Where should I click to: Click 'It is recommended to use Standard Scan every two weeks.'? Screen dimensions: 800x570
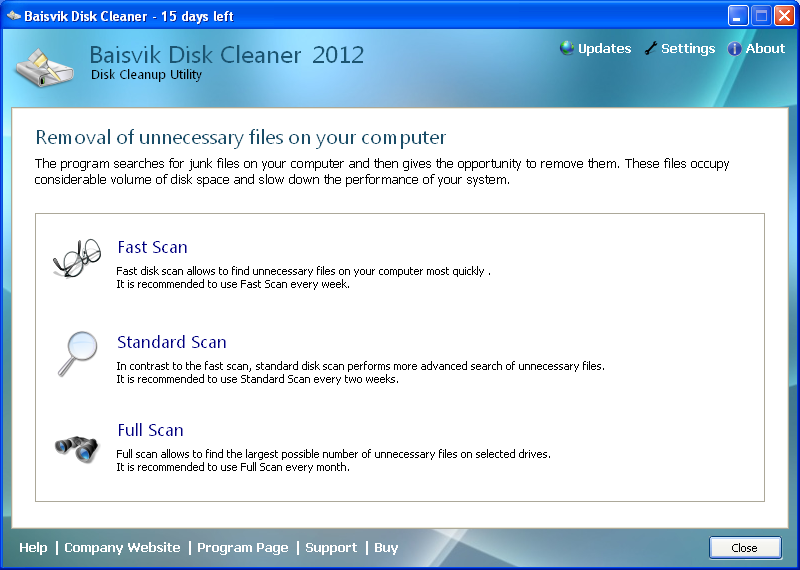257,379
